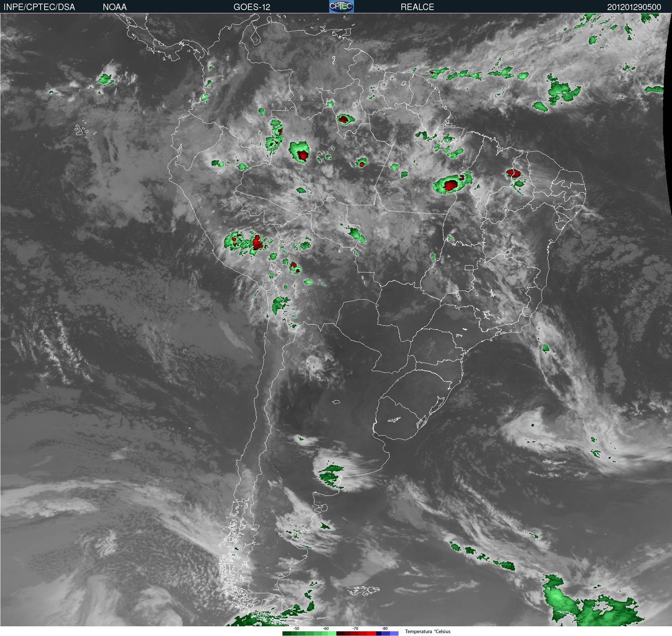Click the GOES-12 satellite label
Image resolution: width=672 pixels, height=636 pixels.
[x=252, y=7]
